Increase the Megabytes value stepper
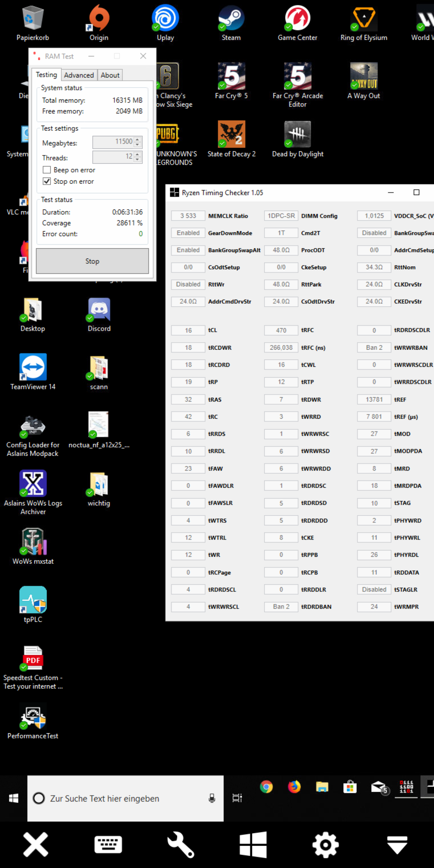 [137, 139]
